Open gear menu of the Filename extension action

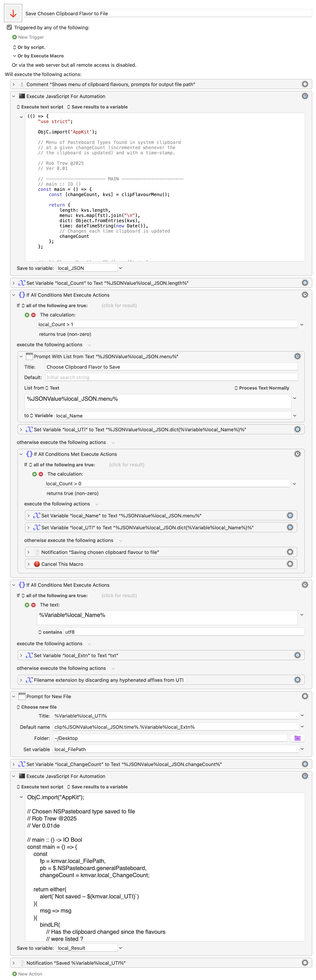pos(297,680)
